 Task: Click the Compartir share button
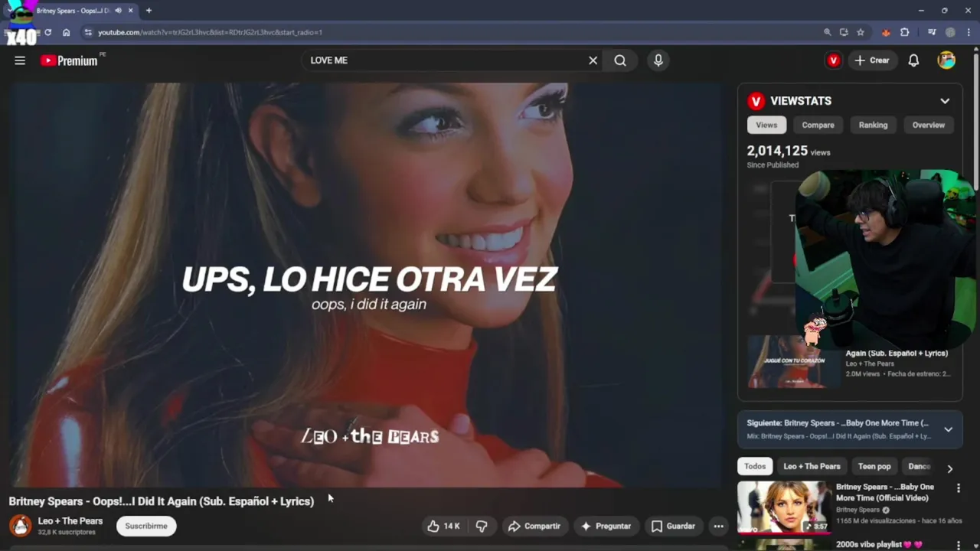click(x=534, y=526)
